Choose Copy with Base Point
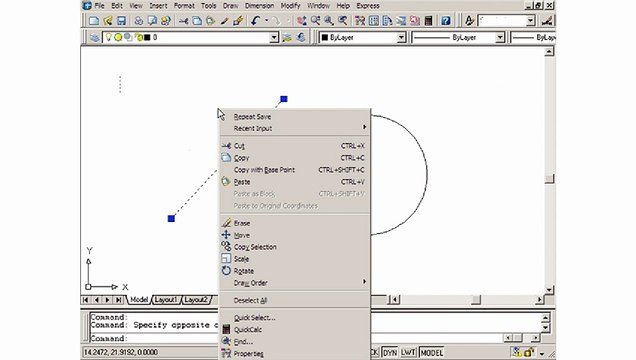636x360 pixels. pyautogui.click(x=294, y=170)
